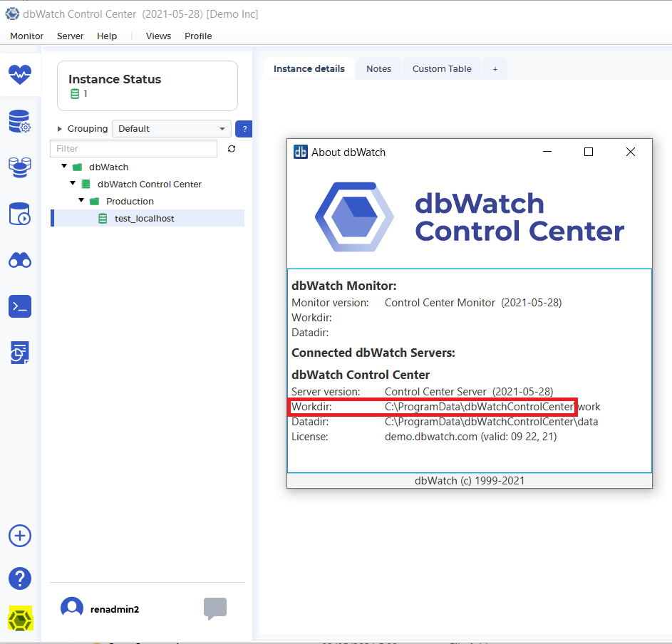The image size is (672, 644).
Task: Expand the Grouping disclosure triangle
Action: pos(60,128)
